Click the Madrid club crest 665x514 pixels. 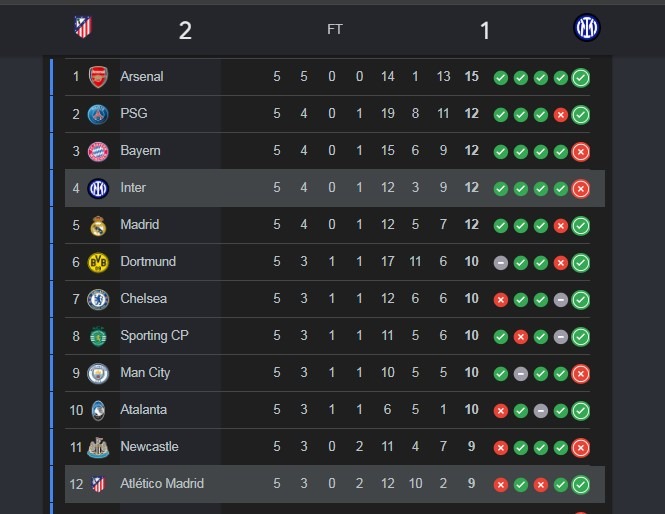coord(98,225)
